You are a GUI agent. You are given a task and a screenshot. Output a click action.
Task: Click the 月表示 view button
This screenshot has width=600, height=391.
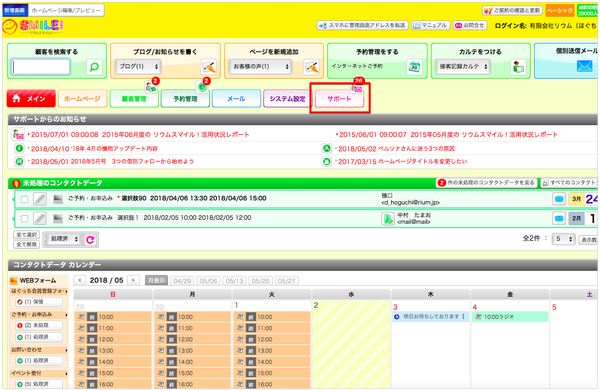click(x=156, y=280)
